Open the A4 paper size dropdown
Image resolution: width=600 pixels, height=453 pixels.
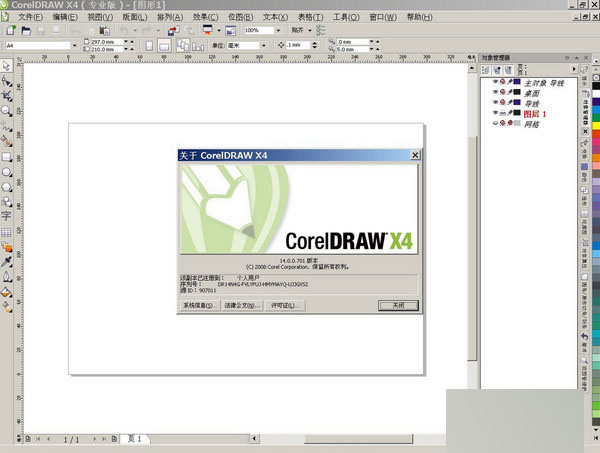[x=75, y=46]
